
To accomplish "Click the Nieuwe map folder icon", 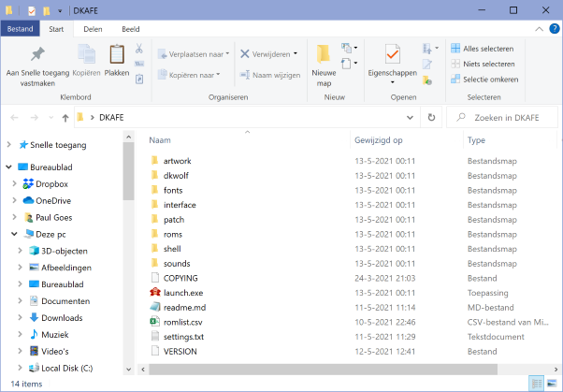I will [x=324, y=54].
